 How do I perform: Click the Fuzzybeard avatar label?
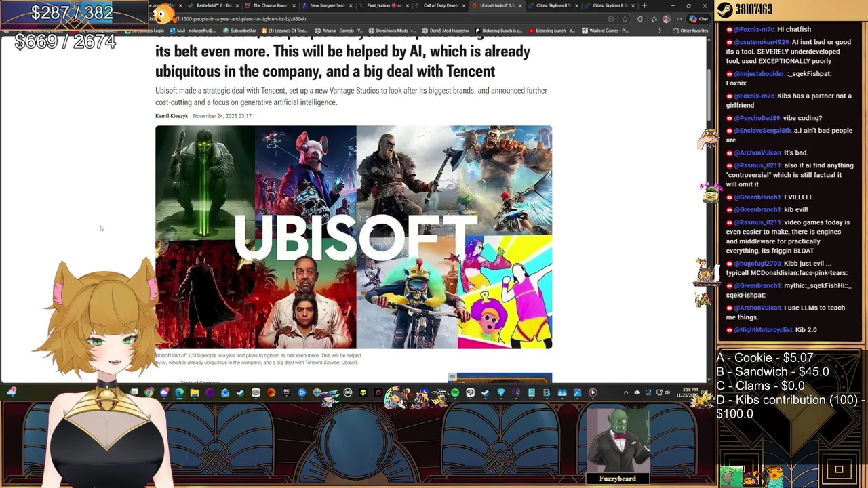[618, 479]
